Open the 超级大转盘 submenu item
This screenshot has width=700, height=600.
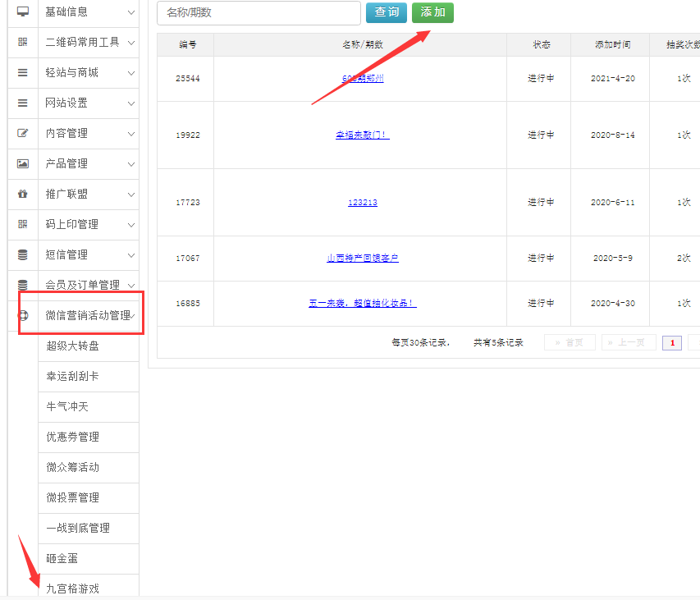point(73,346)
